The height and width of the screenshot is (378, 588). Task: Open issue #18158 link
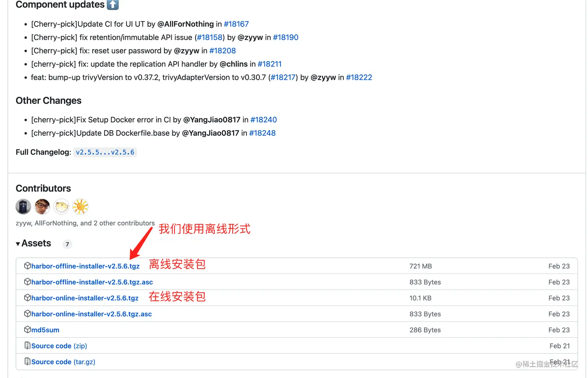point(210,37)
